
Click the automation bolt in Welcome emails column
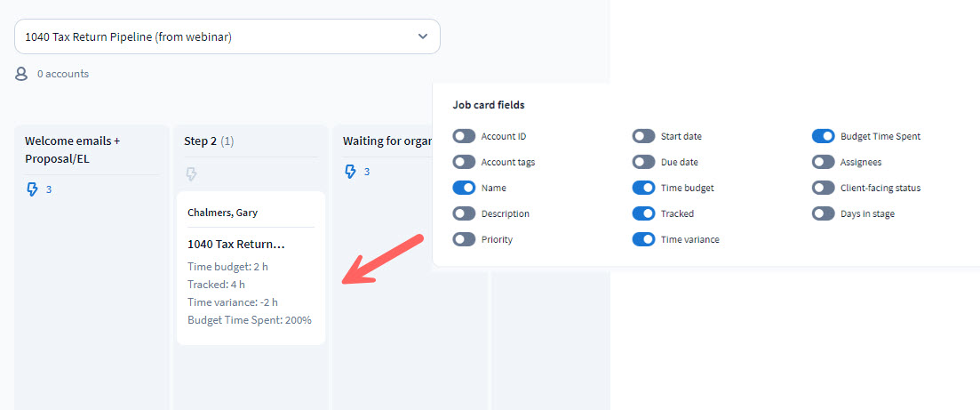[33, 189]
